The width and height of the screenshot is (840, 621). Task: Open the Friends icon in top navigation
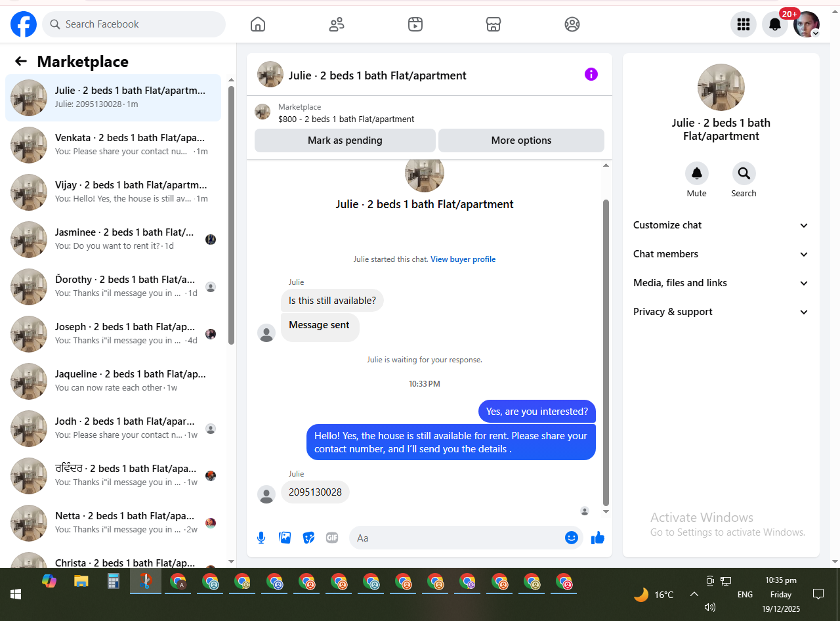[337, 24]
